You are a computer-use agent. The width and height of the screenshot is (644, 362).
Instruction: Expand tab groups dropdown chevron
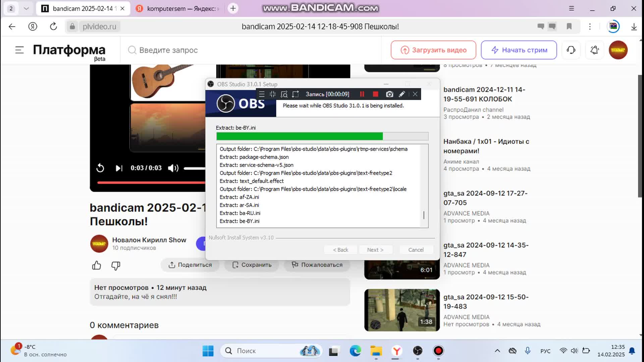[x=26, y=8]
